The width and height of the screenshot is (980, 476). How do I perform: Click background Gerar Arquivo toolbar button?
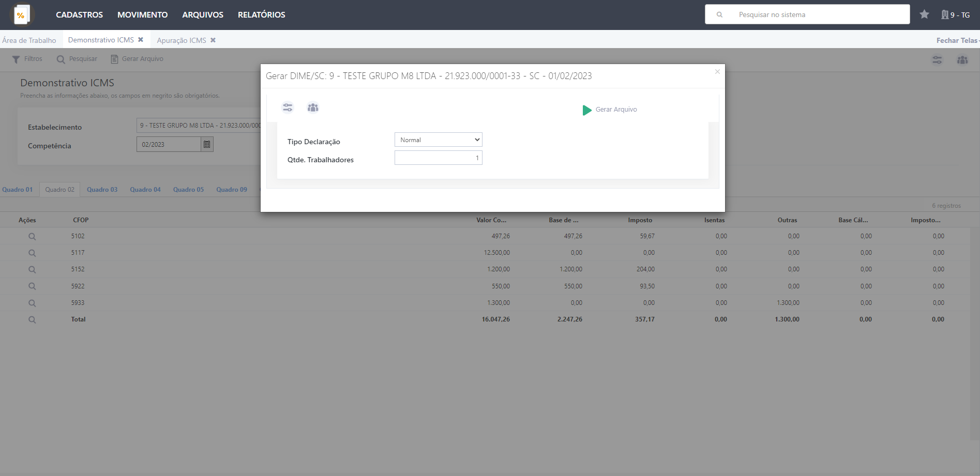[x=137, y=59]
